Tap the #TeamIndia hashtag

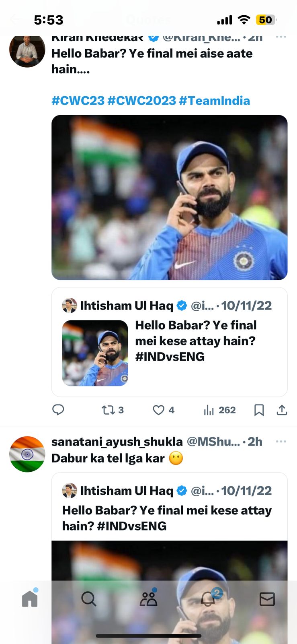tap(214, 101)
